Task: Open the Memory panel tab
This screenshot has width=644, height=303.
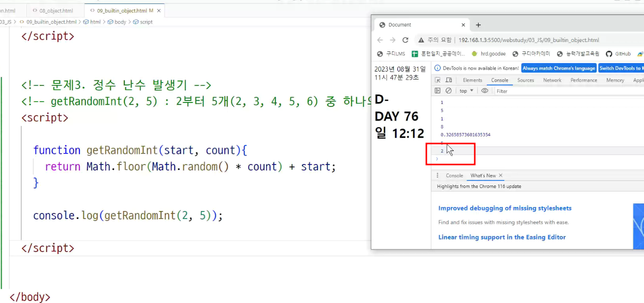Action: pyautogui.click(x=615, y=80)
